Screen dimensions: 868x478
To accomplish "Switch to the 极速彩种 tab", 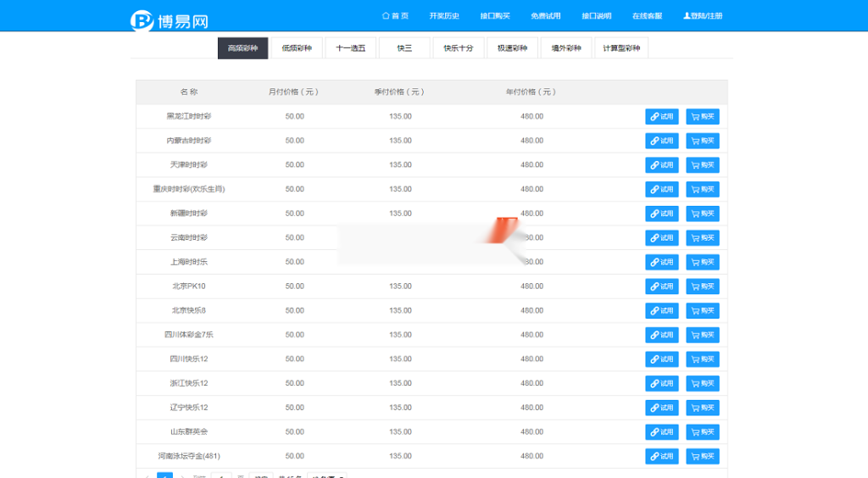I will pyautogui.click(x=512, y=48).
